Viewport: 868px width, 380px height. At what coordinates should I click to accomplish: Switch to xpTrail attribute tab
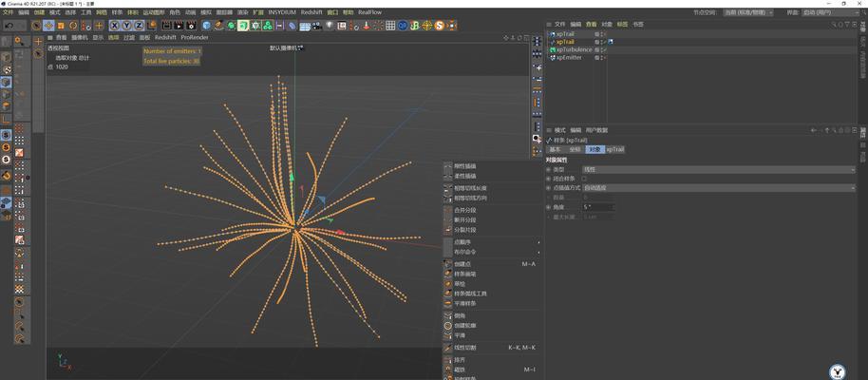point(614,149)
